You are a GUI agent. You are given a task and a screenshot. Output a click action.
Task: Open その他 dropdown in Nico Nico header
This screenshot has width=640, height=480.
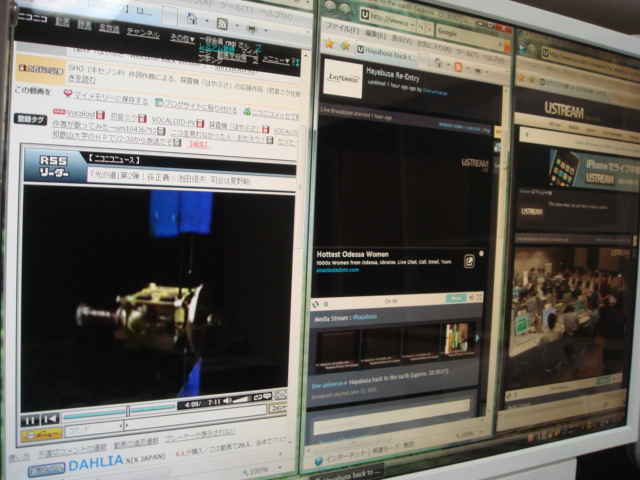coord(182,38)
